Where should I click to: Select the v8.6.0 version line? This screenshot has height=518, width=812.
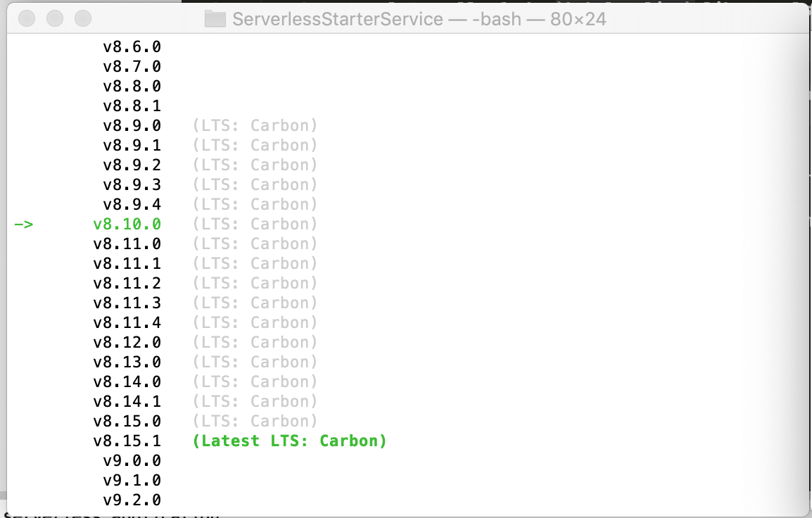click(132, 46)
